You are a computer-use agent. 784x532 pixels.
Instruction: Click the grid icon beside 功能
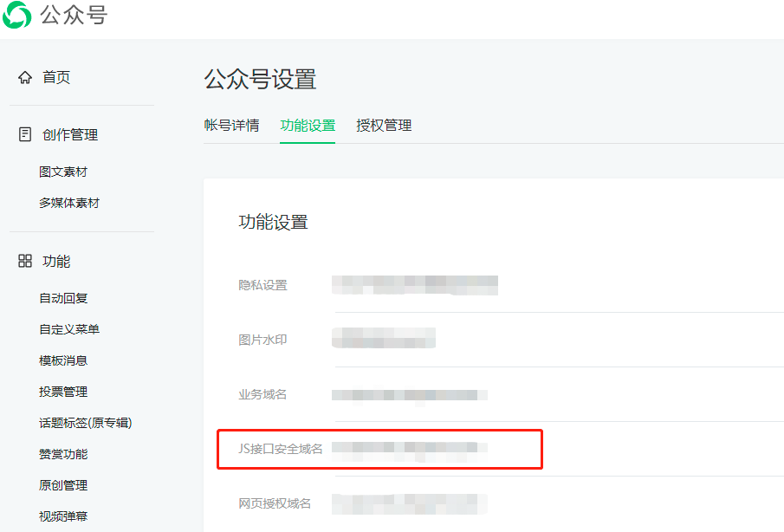point(25,261)
